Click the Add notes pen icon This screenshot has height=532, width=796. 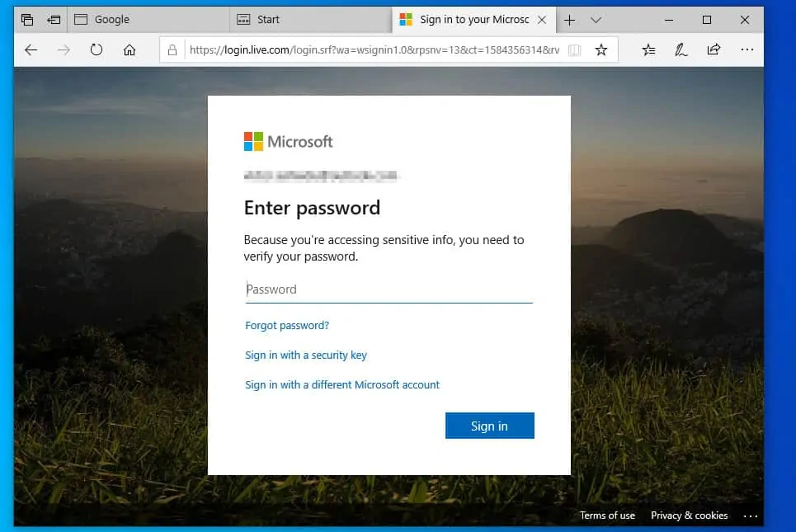point(681,50)
